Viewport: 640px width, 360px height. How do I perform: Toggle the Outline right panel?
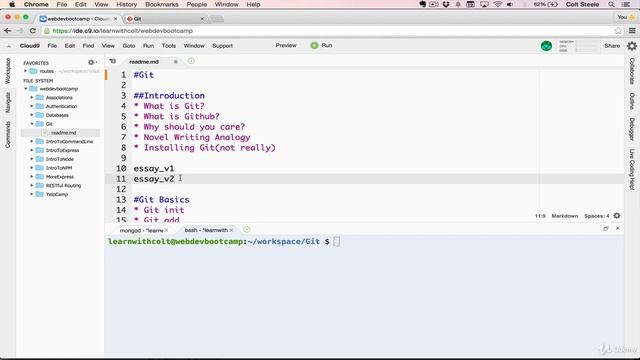[632, 101]
